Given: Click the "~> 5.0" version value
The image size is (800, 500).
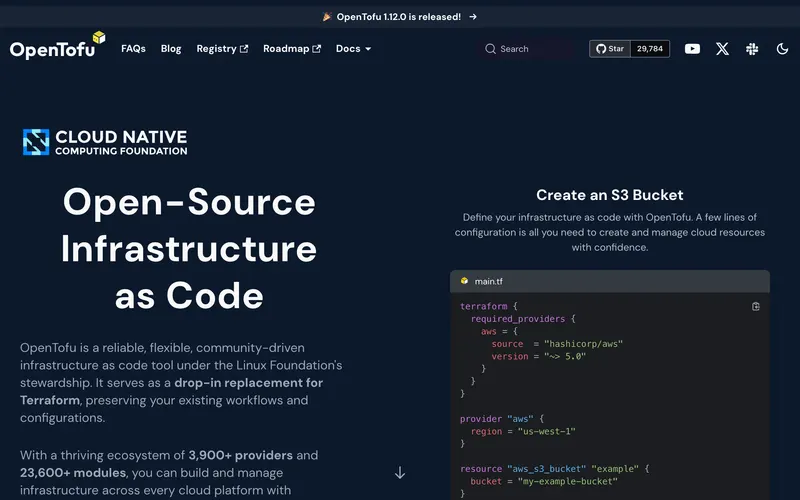Looking at the screenshot, I should click(x=565, y=356).
